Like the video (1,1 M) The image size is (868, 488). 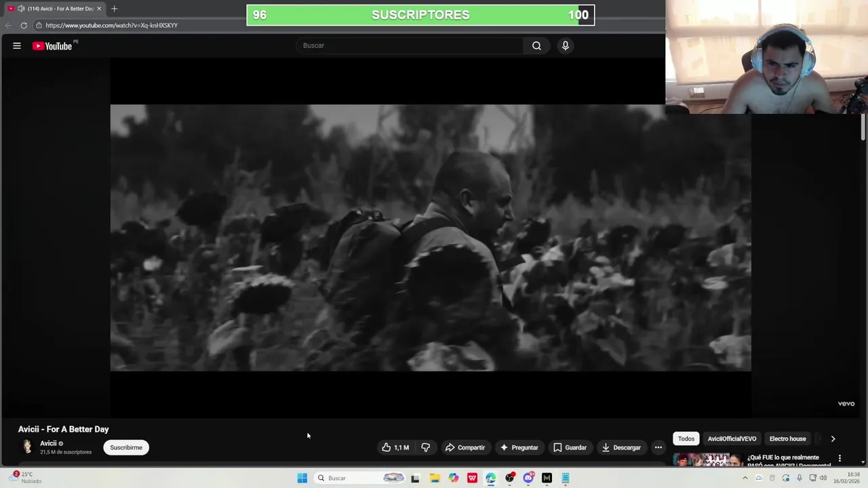click(x=395, y=447)
